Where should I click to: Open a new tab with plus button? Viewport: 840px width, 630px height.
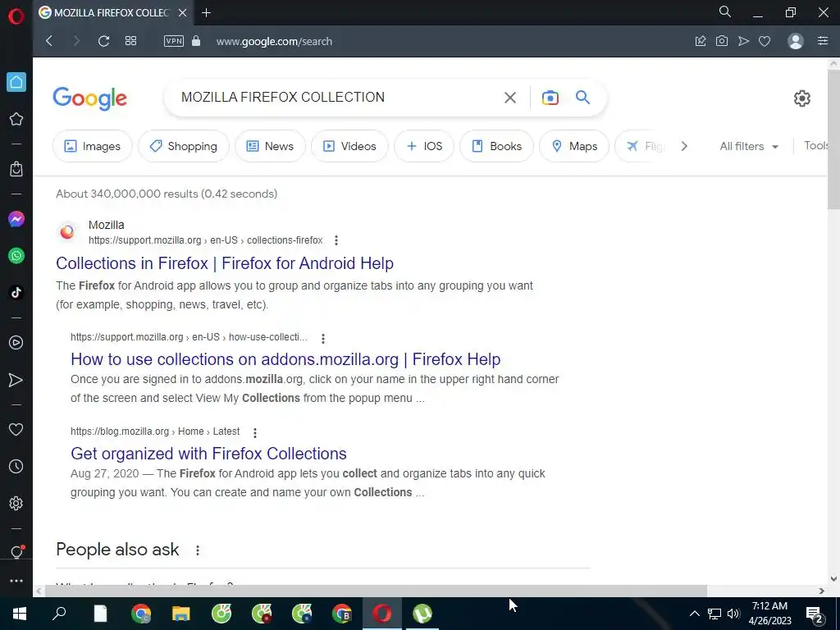206,13
